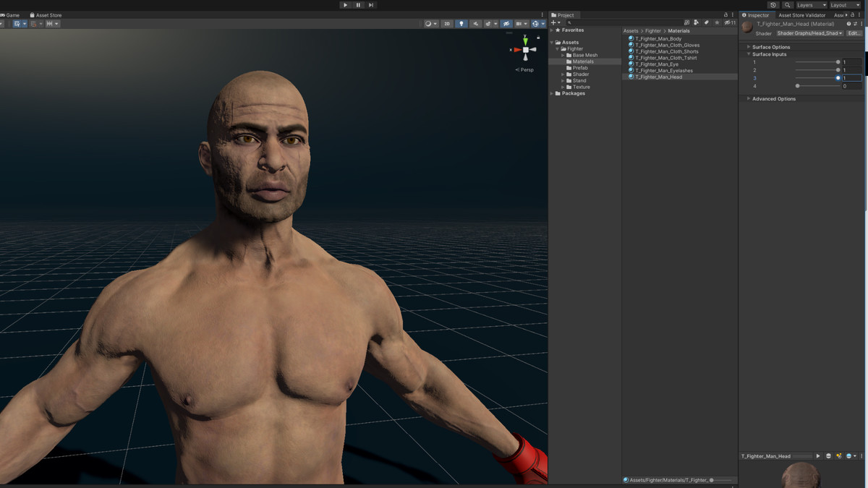Screen dimensions: 868x488
Task: Open the draw mode shading dropdown
Action: click(x=430, y=24)
